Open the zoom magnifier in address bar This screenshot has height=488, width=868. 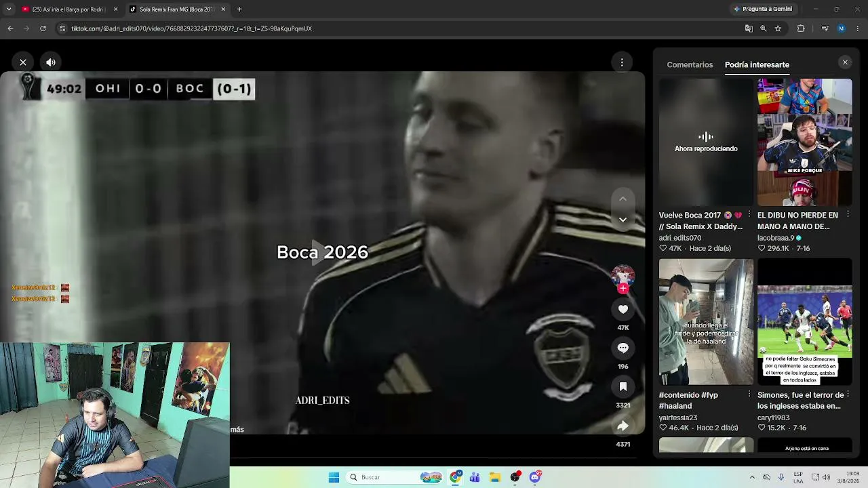[764, 28]
